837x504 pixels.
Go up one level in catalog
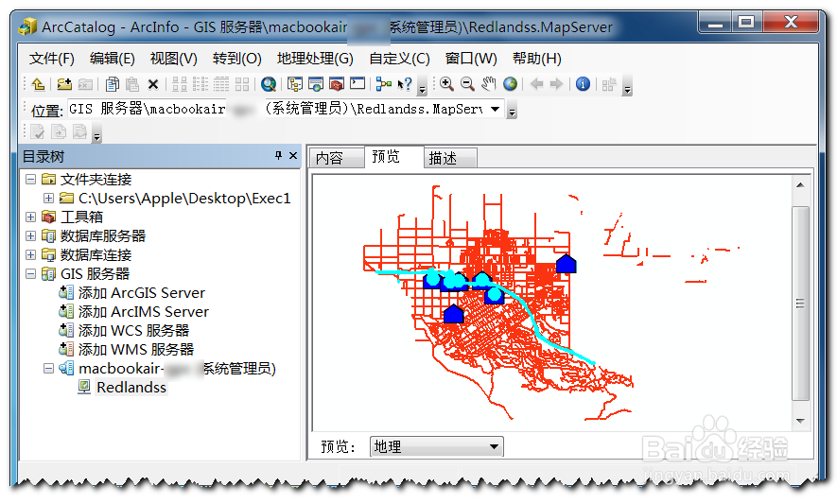click(38, 84)
